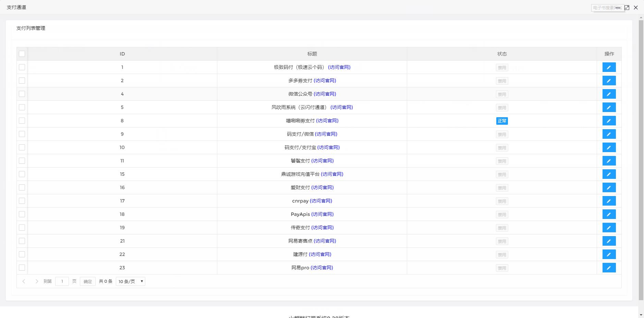Edit the 鼎诚游戏充值平台 row

tap(609, 174)
